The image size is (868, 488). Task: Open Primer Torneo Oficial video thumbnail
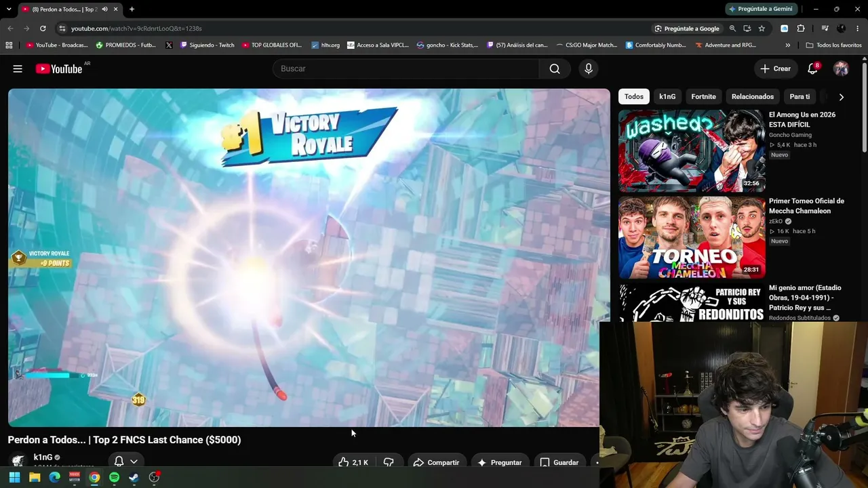(x=692, y=237)
